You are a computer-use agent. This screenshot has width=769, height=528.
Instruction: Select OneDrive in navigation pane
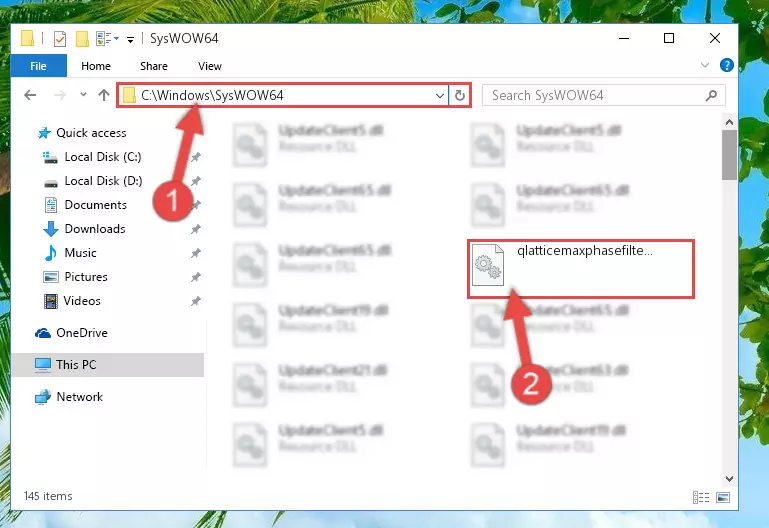click(82, 333)
